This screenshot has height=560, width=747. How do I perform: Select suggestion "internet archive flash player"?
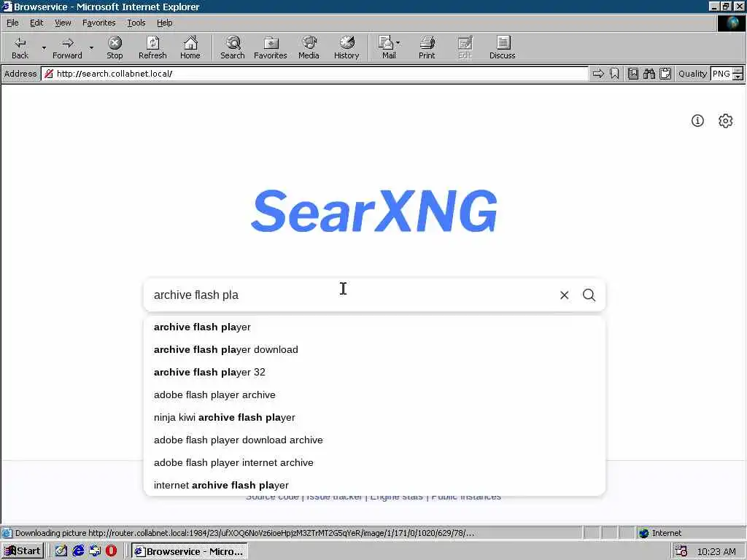[374, 485]
